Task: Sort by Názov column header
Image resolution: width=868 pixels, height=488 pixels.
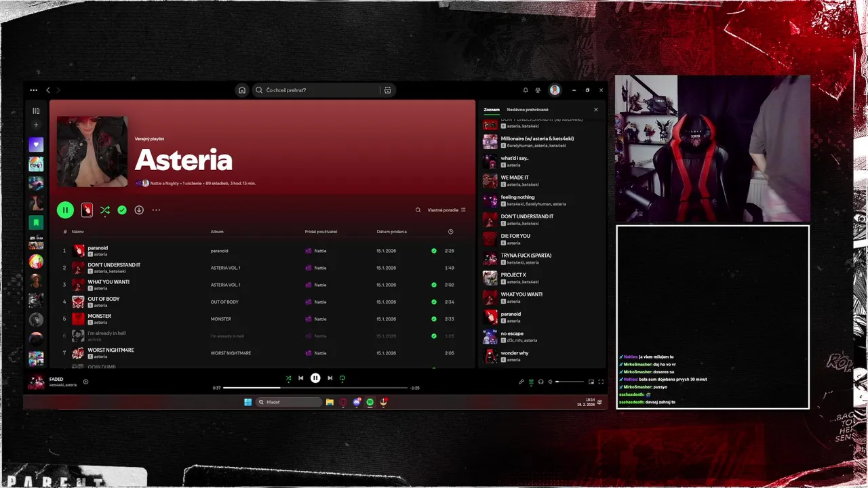Action: tap(78, 232)
